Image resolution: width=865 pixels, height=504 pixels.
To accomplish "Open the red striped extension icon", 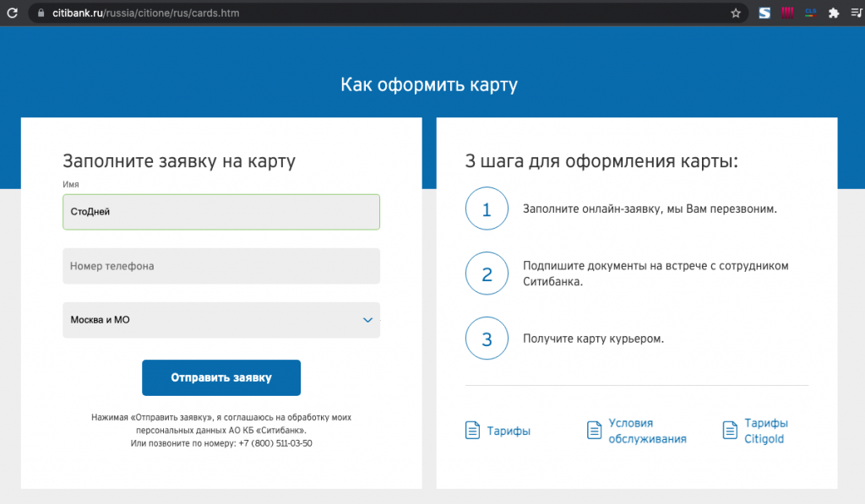I will [787, 13].
